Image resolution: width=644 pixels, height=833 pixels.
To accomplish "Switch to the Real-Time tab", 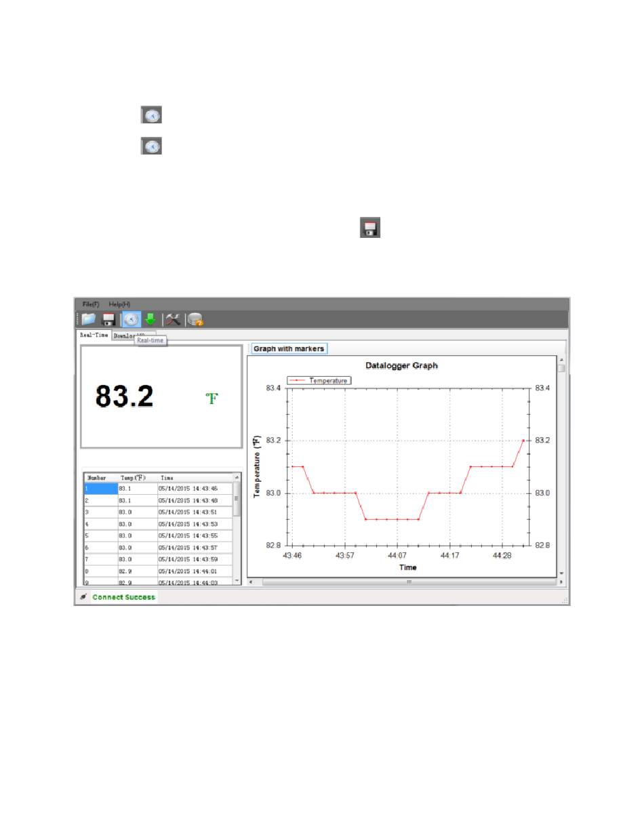I will pos(94,335).
